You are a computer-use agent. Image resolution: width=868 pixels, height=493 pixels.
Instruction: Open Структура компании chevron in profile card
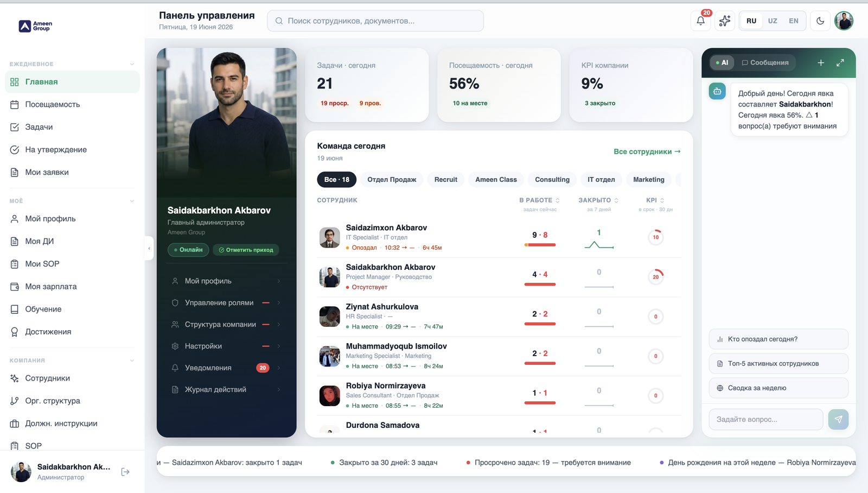(279, 325)
